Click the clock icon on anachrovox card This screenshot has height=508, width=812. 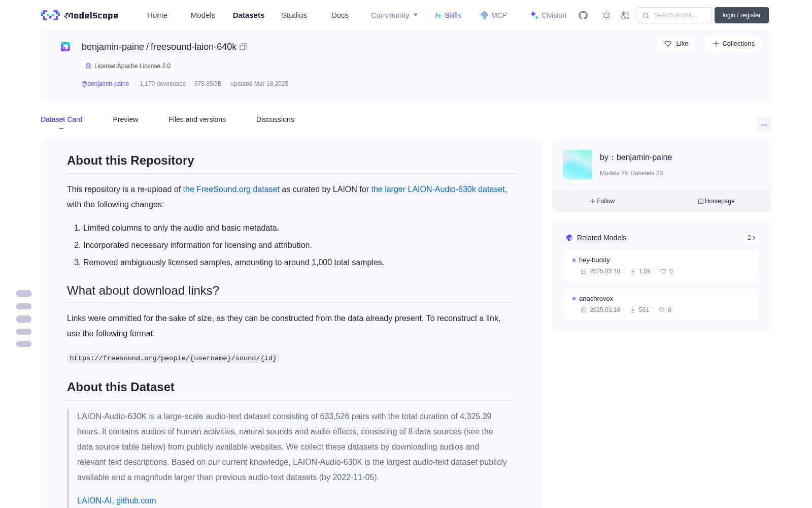coord(584,310)
